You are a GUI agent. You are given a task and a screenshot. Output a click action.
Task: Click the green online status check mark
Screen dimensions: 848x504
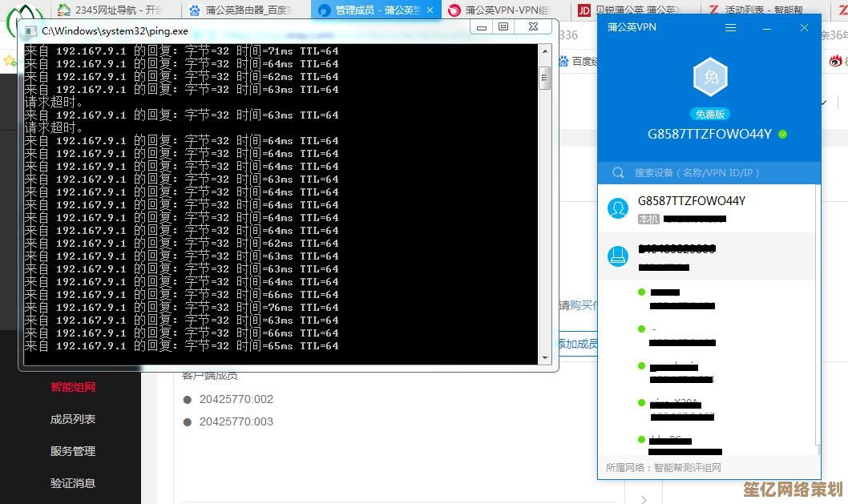tap(783, 135)
